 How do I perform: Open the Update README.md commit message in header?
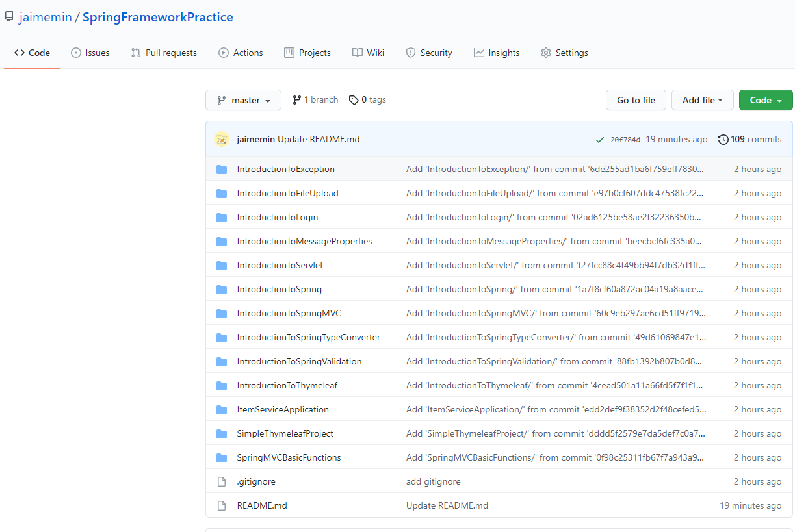point(319,140)
